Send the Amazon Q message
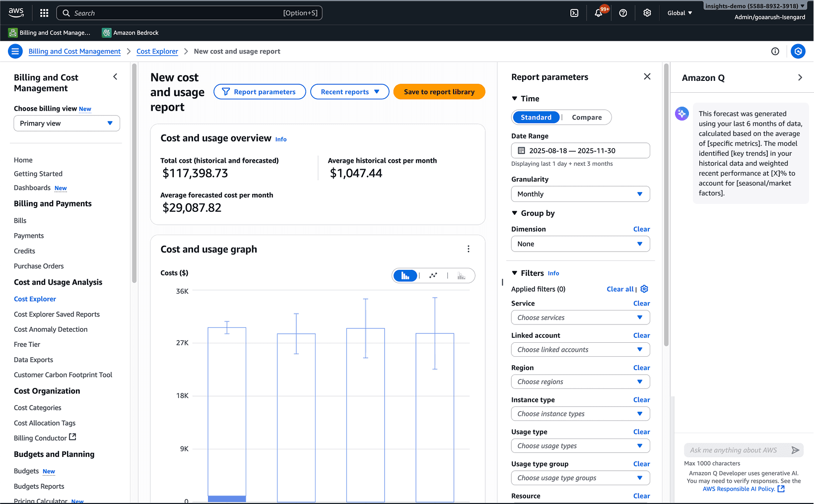 pos(795,450)
